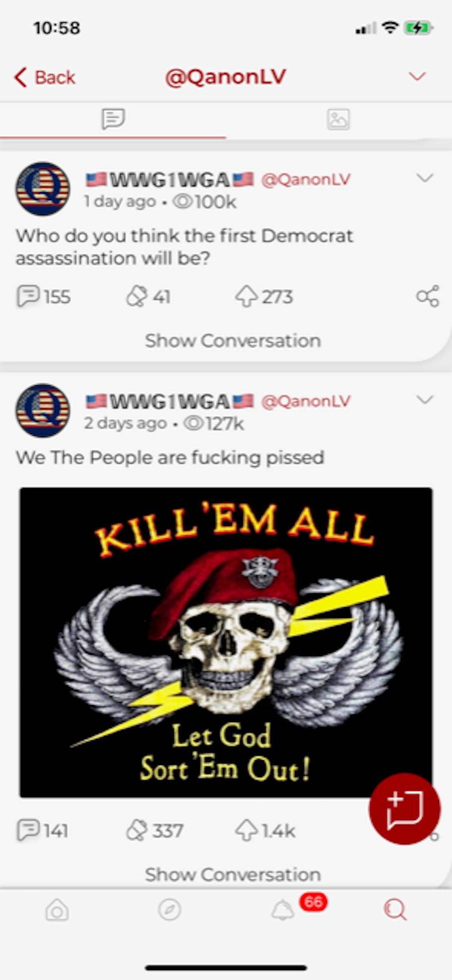Share the first post via share icon
Viewport: 452px width, 980px height.
pyautogui.click(x=428, y=296)
